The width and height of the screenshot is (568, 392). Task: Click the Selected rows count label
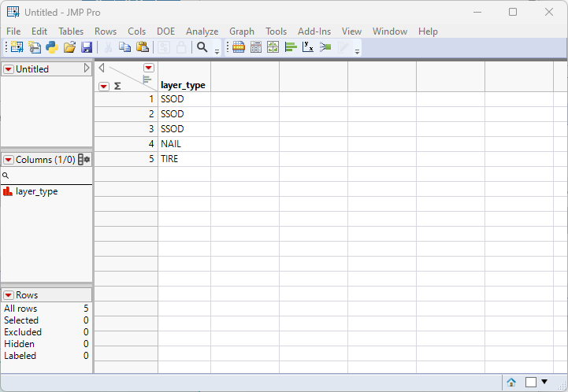point(21,320)
